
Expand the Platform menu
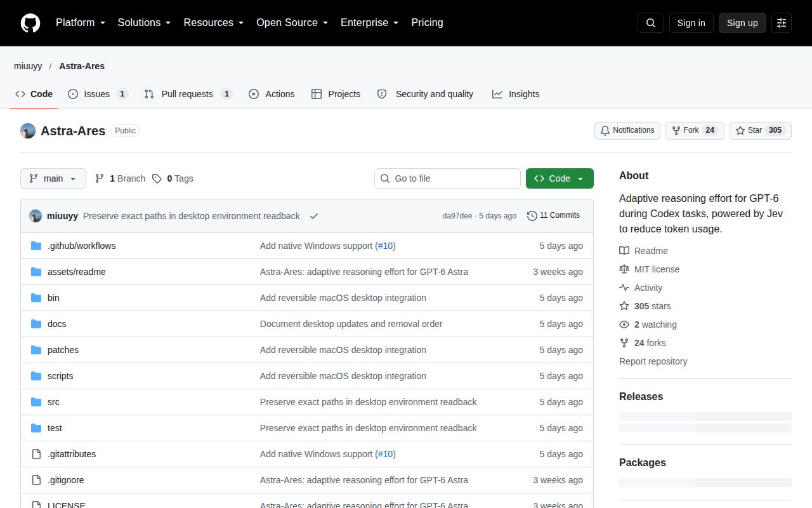(81, 23)
